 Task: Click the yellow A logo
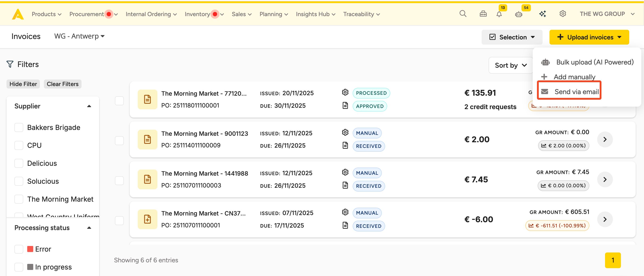tap(18, 14)
